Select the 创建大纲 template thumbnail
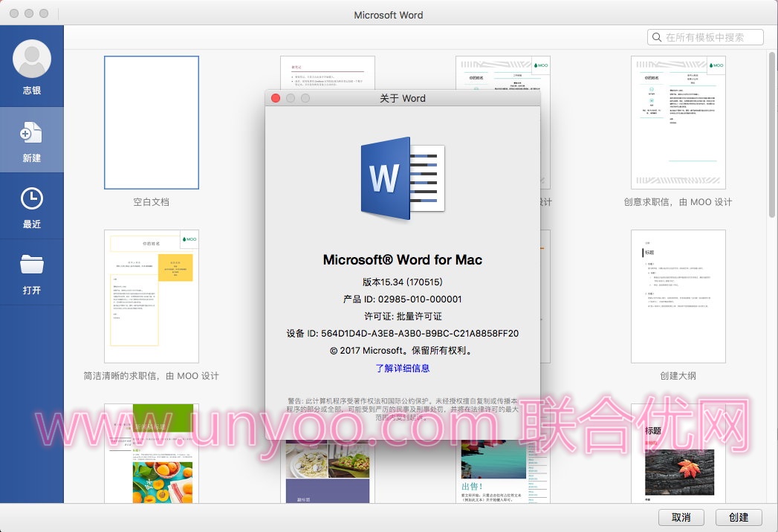 [678, 296]
